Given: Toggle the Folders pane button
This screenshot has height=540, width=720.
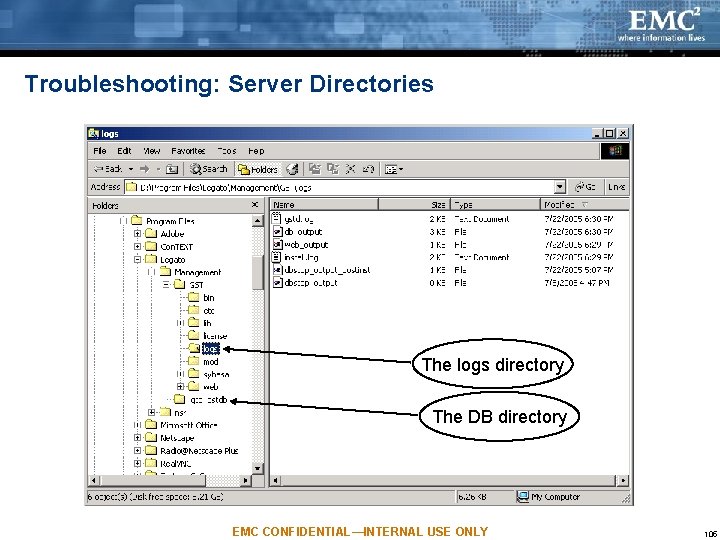Looking at the screenshot, I should click(258, 169).
